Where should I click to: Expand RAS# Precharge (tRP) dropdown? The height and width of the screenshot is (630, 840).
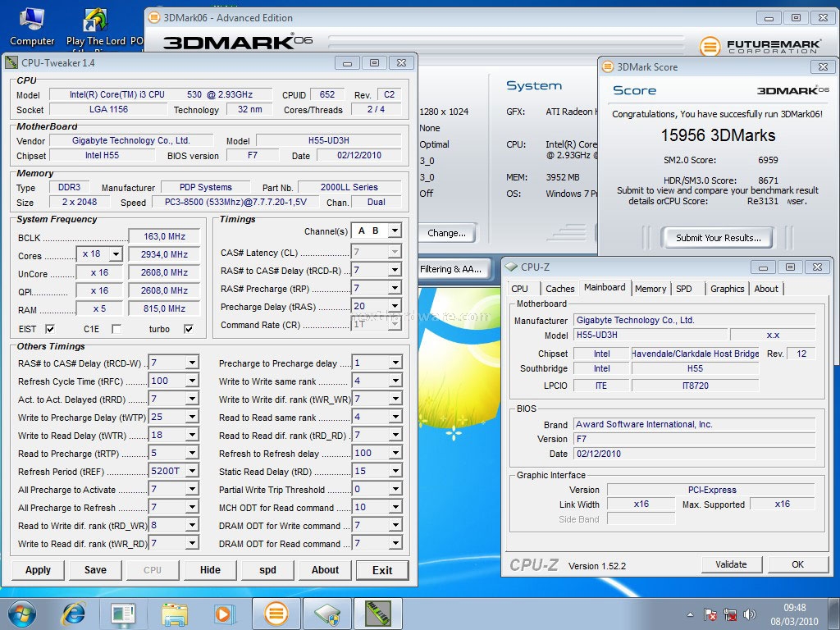pos(395,288)
